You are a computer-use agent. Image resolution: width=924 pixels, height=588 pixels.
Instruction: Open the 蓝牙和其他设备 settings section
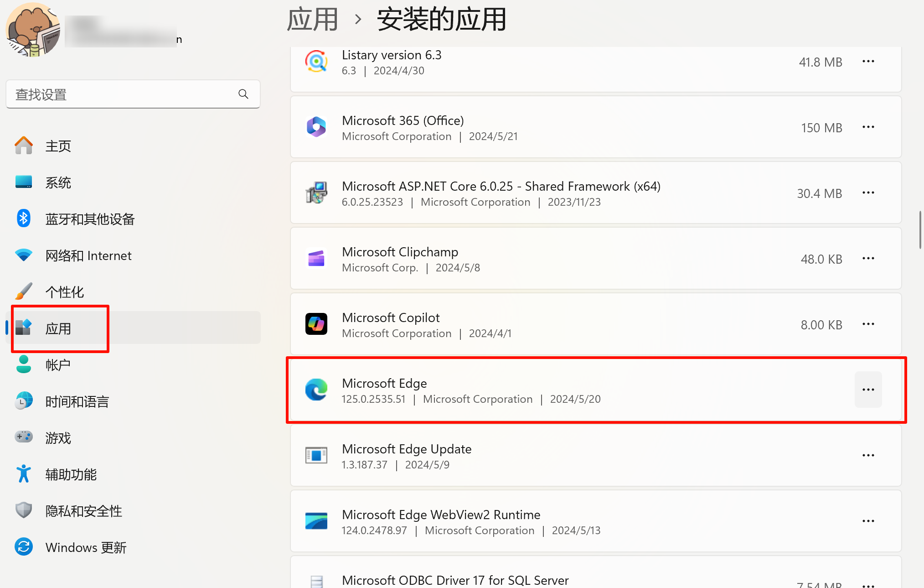click(90, 219)
